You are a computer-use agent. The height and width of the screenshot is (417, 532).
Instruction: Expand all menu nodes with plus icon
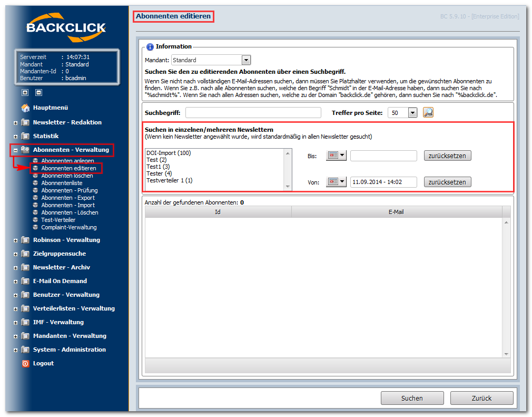click(x=25, y=92)
